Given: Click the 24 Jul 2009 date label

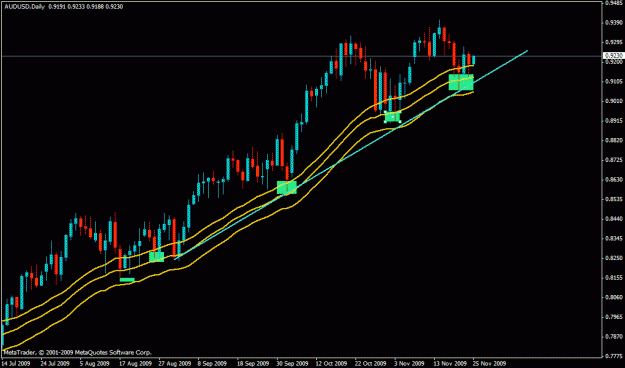Looking at the screenshot, I should pos(55,363).
